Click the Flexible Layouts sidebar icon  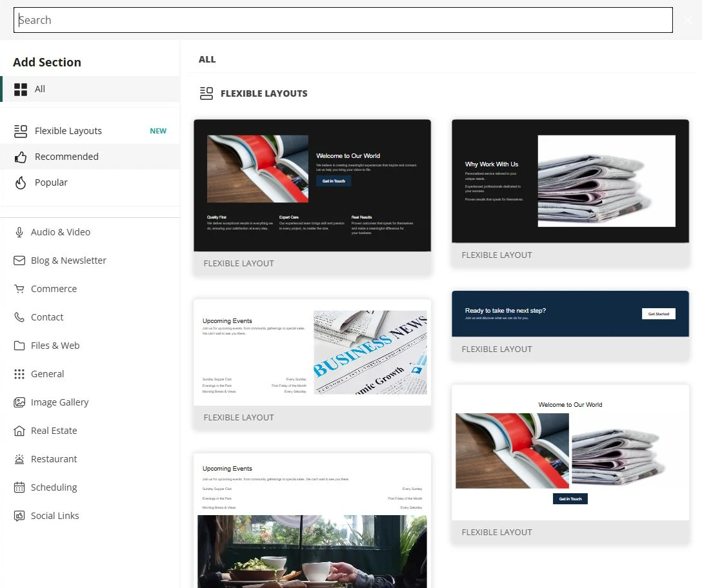coord(21,131)
